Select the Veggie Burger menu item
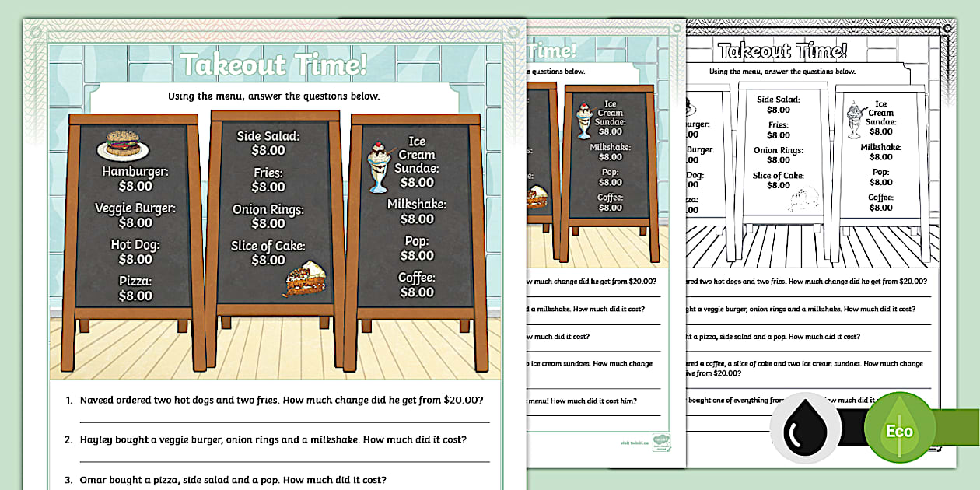 [x=135, y=215]
